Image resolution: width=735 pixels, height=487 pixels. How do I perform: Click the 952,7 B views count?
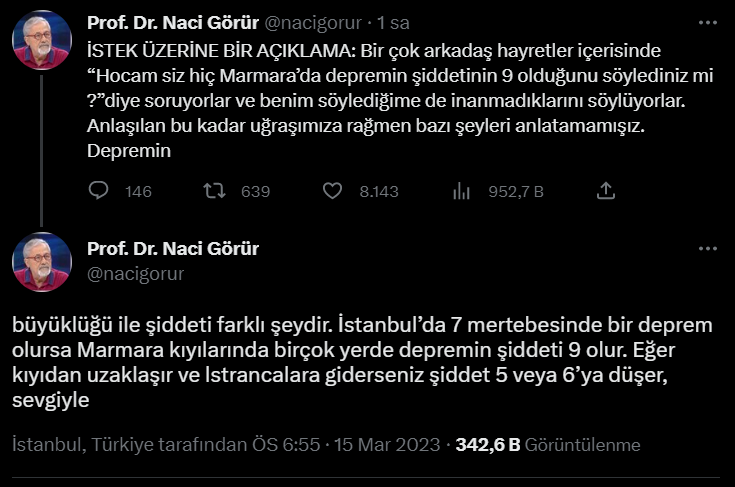(x=515, y=192)
